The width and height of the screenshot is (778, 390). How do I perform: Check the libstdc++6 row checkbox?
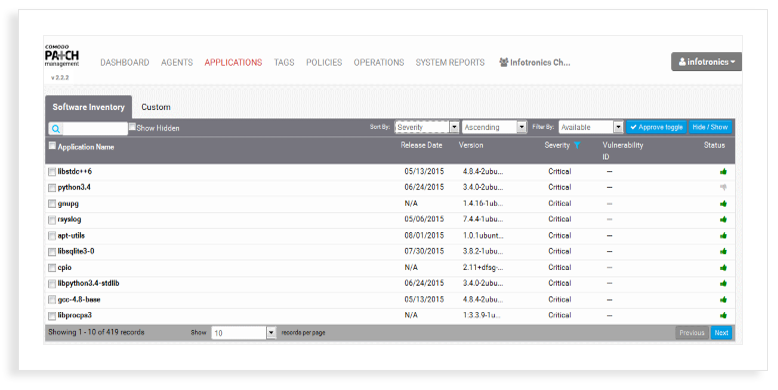(x=52, y=172)
